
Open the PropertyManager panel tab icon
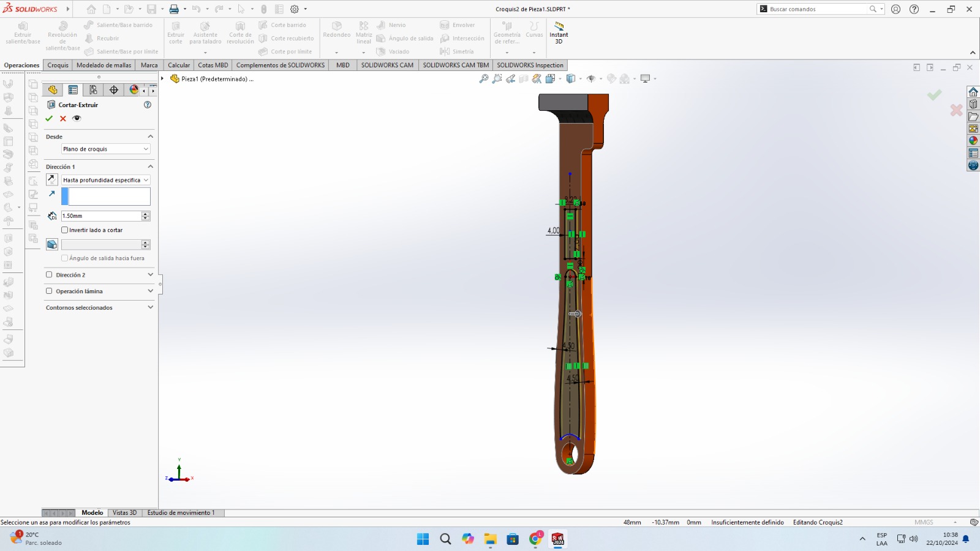point(73,90)
